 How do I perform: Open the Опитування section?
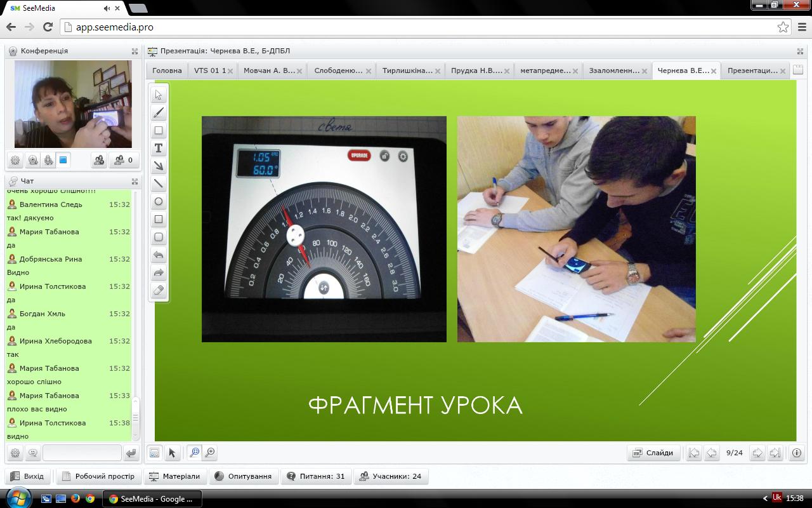click(244, 476)
